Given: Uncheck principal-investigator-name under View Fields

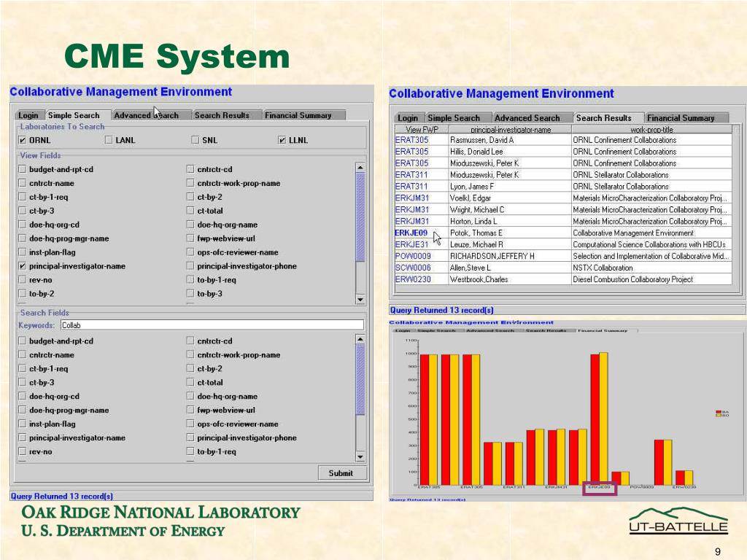Looking at the screenshot, I should pos(22,265).
